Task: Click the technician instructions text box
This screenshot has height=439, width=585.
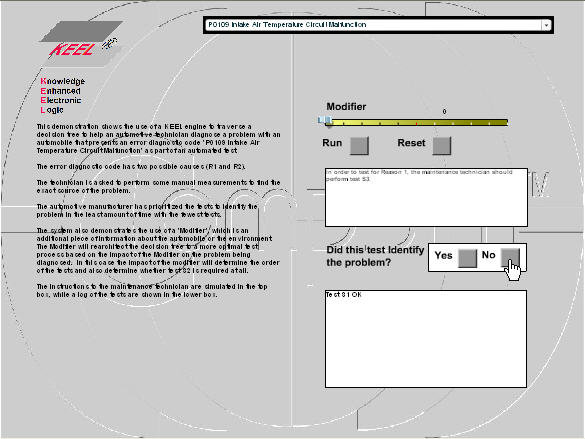Action: click(426, 197)
